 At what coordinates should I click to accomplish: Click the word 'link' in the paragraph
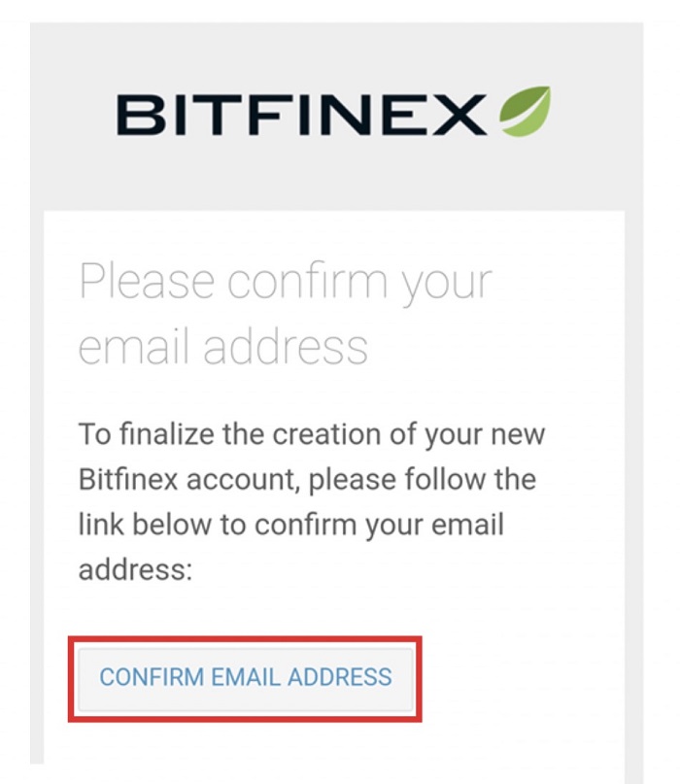tap(101, 525)
